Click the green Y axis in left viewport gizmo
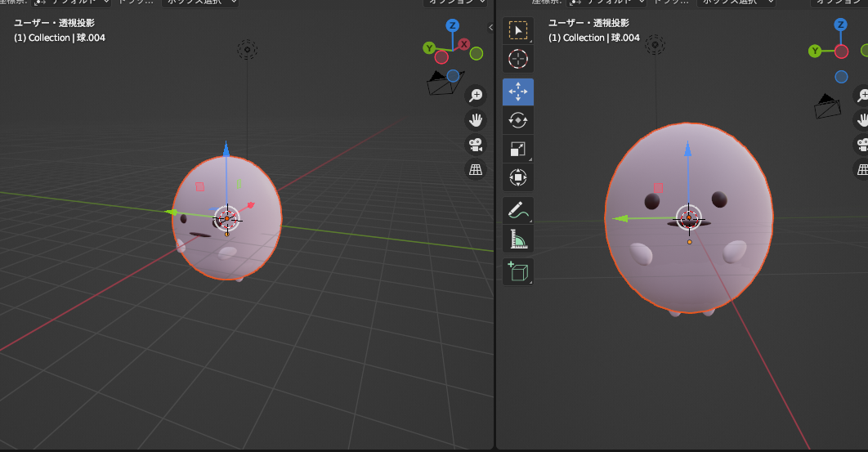 (429, 48)
